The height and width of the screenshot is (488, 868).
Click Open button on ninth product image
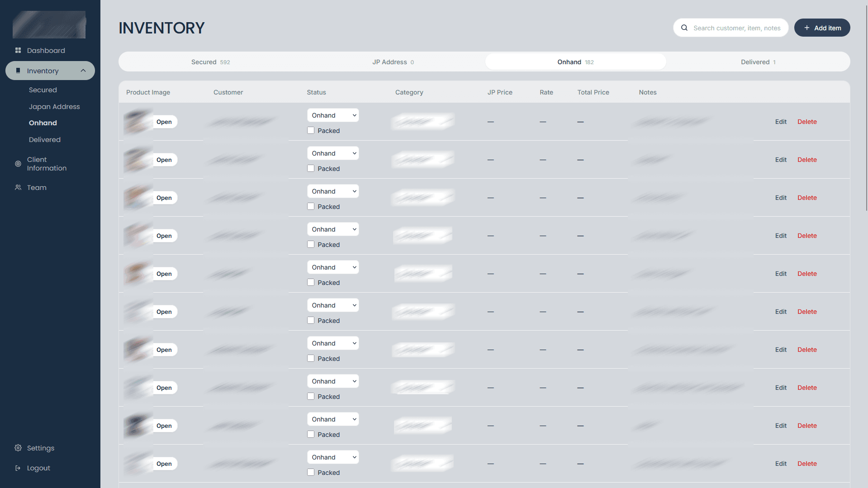tap(164, 426)
